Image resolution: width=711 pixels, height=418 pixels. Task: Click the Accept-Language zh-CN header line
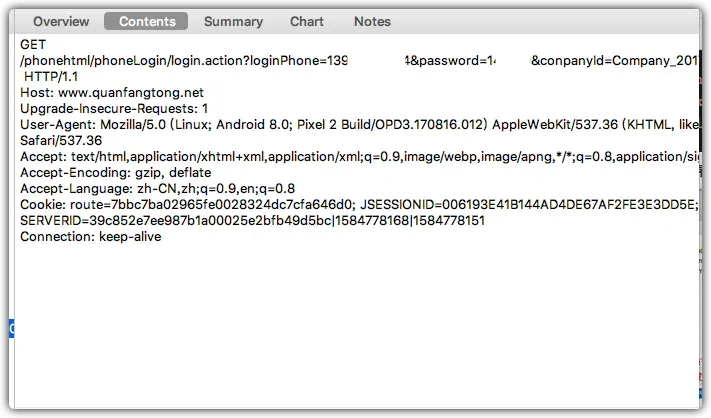(157, 189)
